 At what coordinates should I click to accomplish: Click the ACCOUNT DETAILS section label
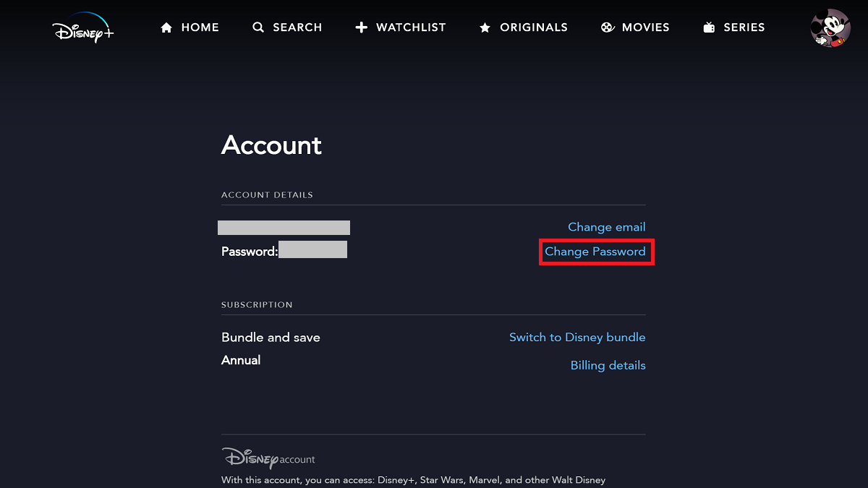(x=267, y=195)
